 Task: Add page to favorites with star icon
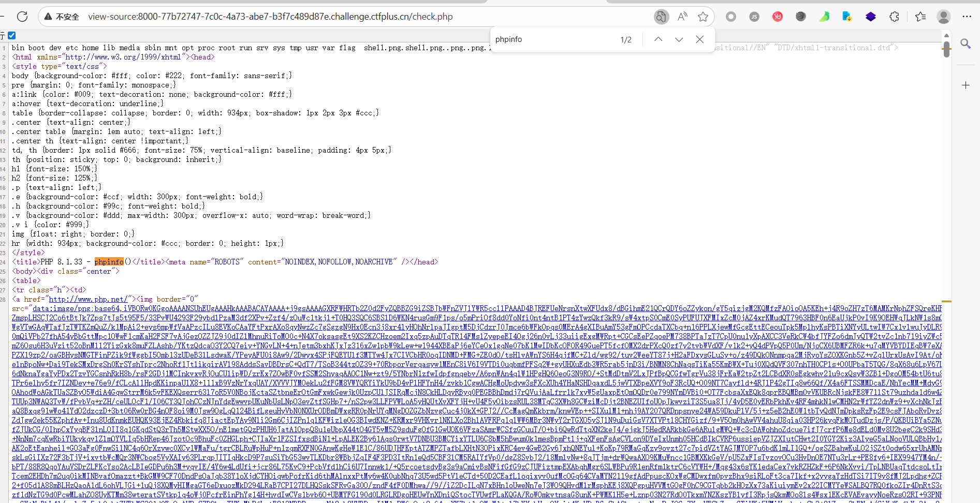[x=703, y=17]
